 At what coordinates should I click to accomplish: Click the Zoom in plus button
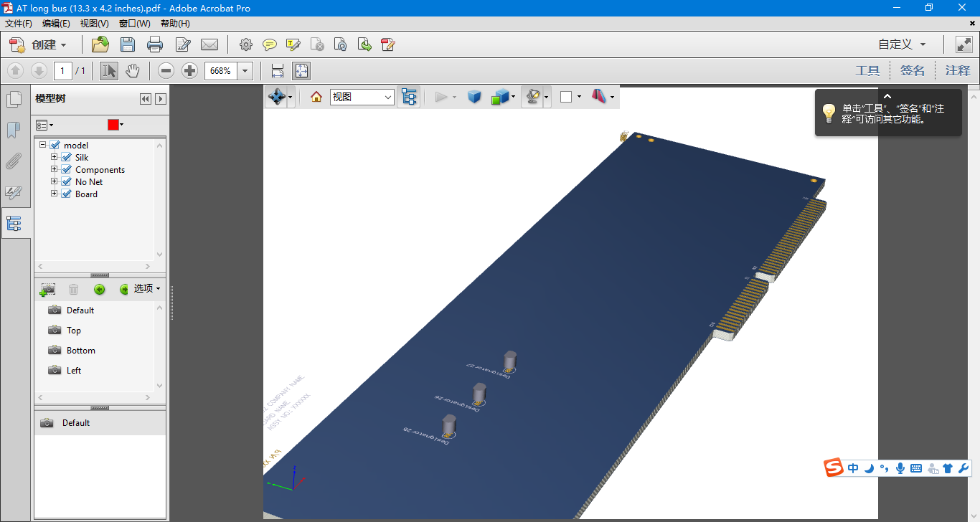189,70
